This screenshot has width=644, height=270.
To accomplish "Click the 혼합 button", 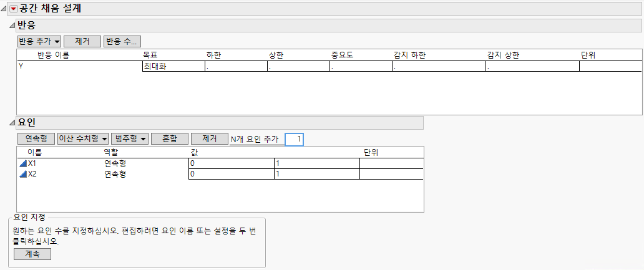I will click(170, 138).
